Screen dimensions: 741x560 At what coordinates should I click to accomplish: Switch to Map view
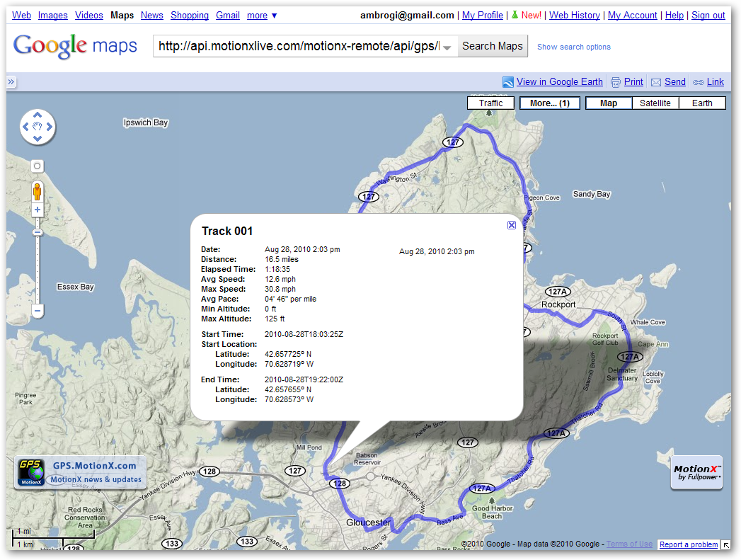[x=609, y=103]
